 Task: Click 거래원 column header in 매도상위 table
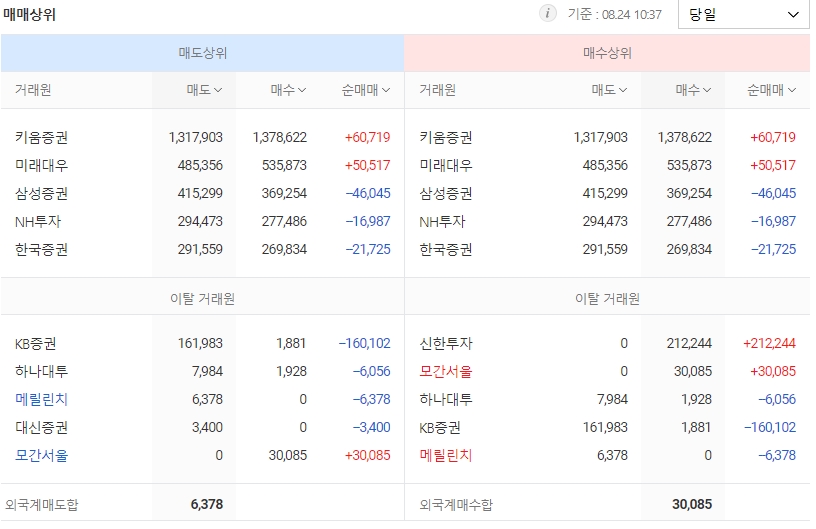[33, 90]
